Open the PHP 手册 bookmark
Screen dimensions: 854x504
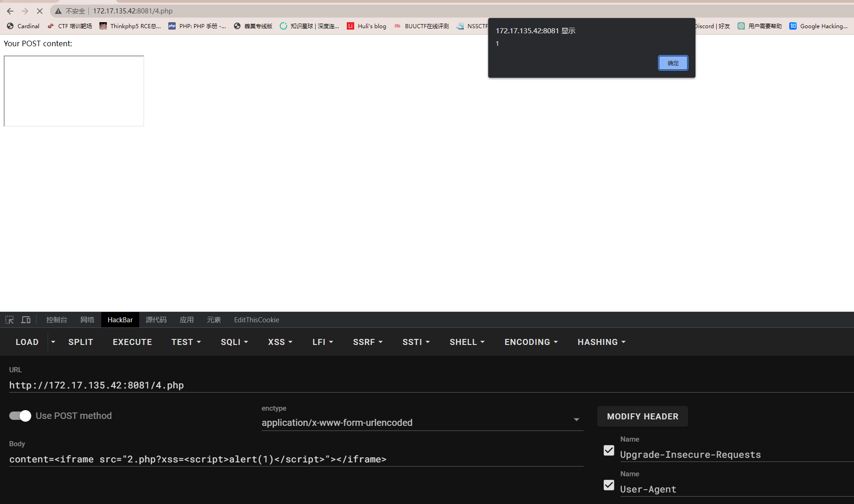click(x=197, y=26)
